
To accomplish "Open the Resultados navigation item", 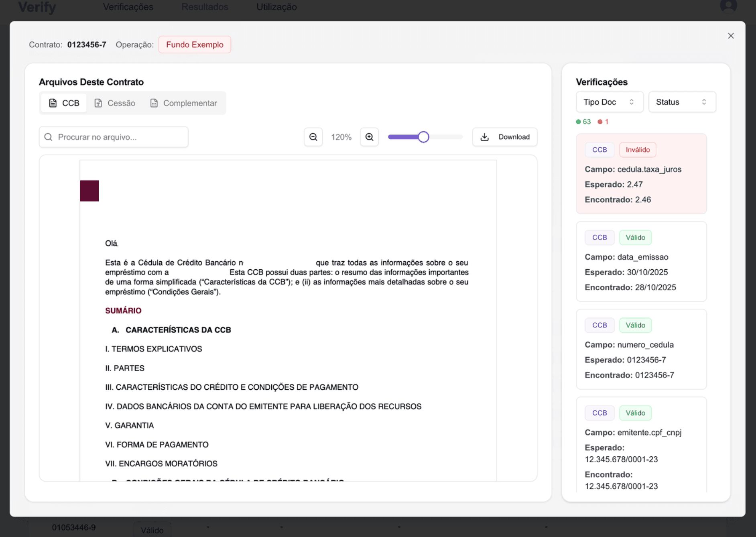I will [205, 7].
